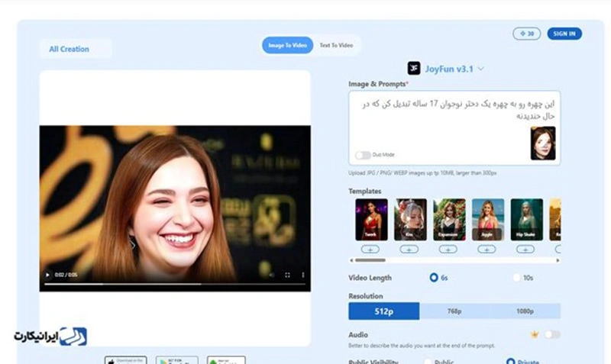Click the templates scrollbar right arrow
Screen dimensions: 611x364
pyautogui.click(x=558, y=260)
